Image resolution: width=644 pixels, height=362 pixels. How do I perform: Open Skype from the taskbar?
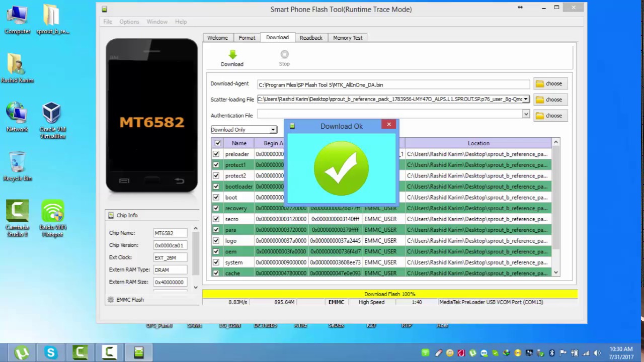[51, 353]
